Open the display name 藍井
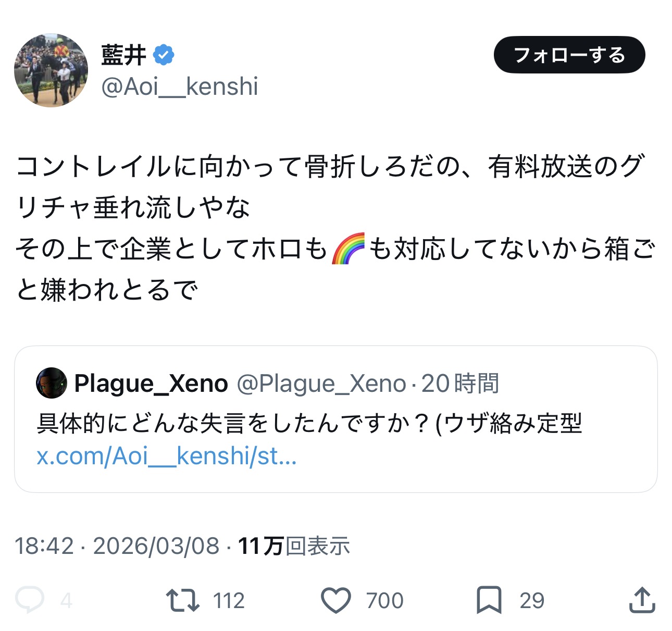This screenshot has width=672, height=631. point(123,55)
